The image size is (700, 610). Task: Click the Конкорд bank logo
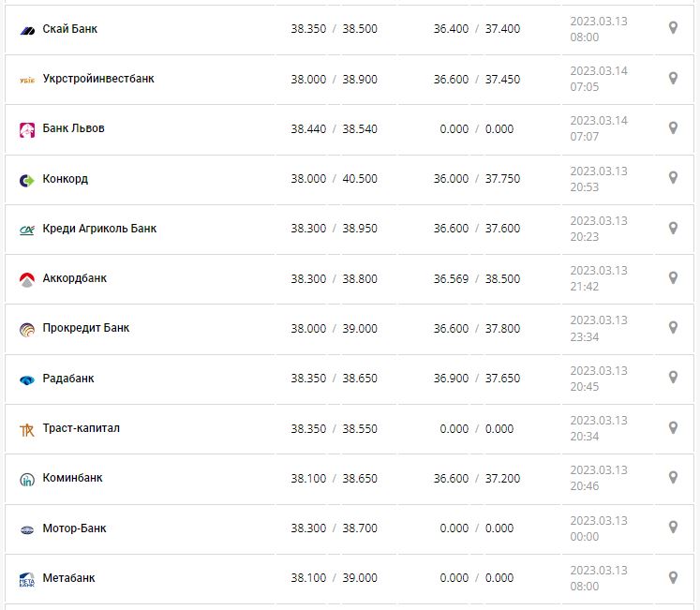pos(26,180)
